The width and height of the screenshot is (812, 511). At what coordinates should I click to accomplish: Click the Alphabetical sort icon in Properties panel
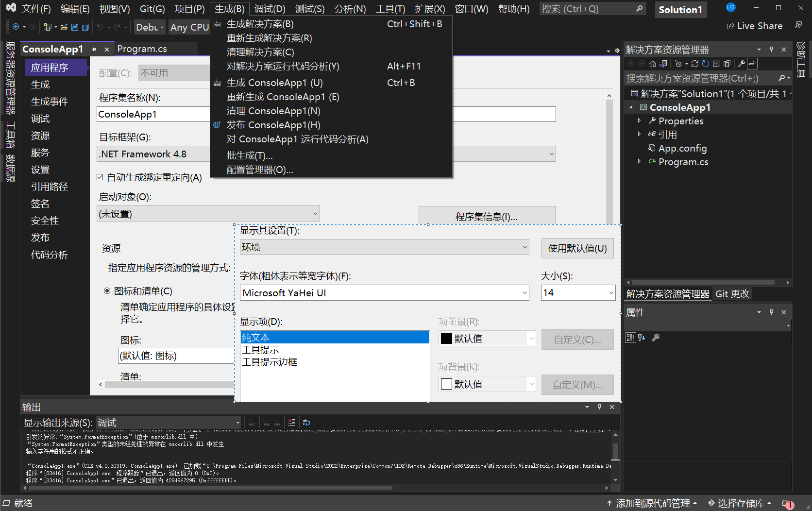pyautogui.click(x=642, y=338)
